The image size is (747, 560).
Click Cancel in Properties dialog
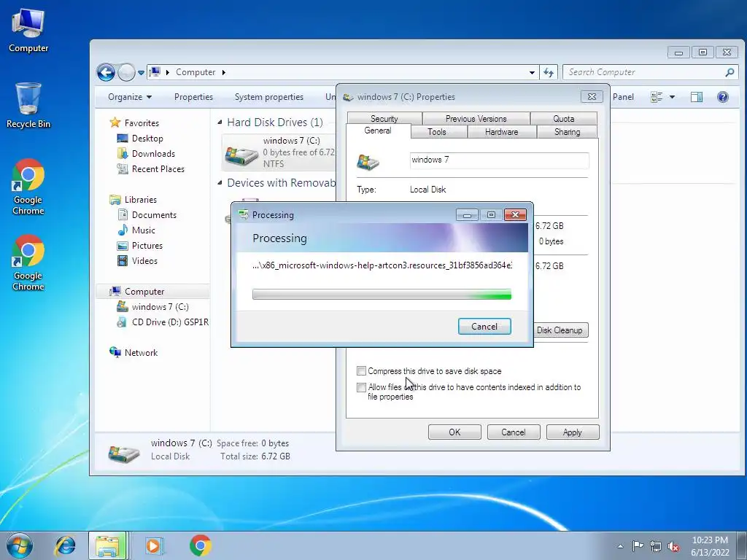513,432
